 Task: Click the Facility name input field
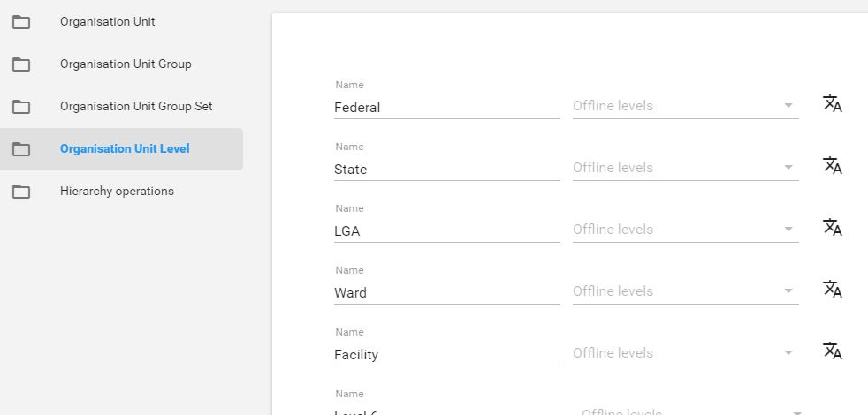point(446,355)
